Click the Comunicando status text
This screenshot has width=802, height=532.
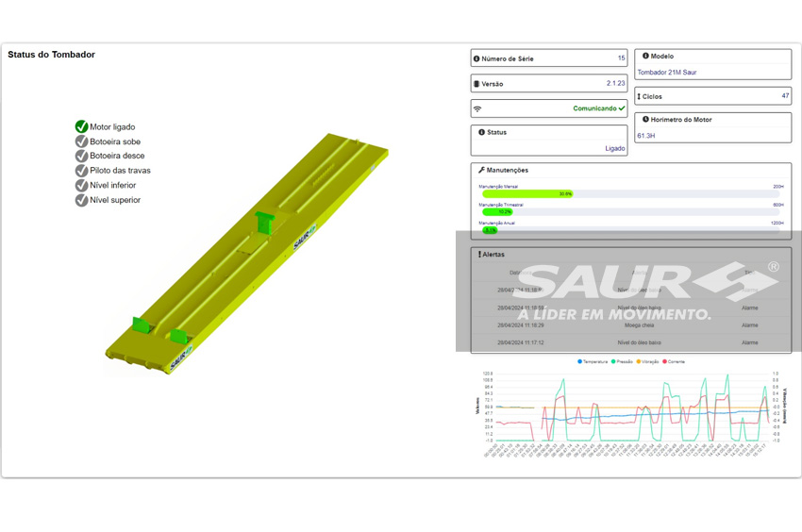594,108
